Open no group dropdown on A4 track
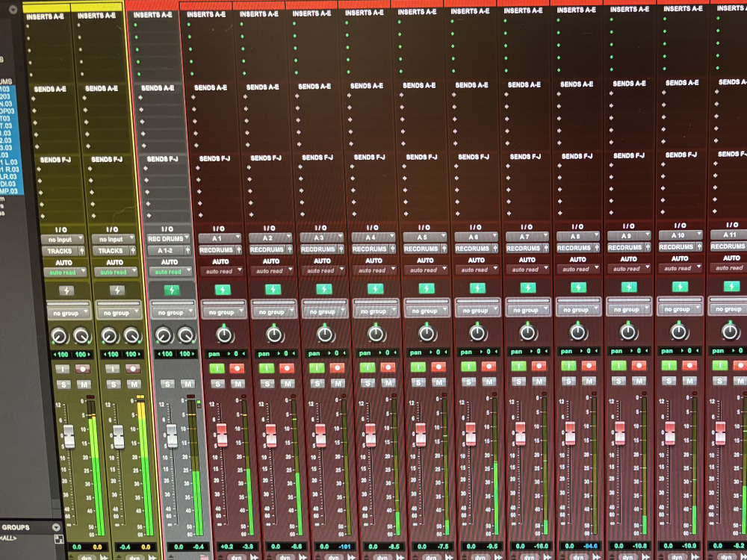Viewport: 747px width, 560px height. (374, 311)
